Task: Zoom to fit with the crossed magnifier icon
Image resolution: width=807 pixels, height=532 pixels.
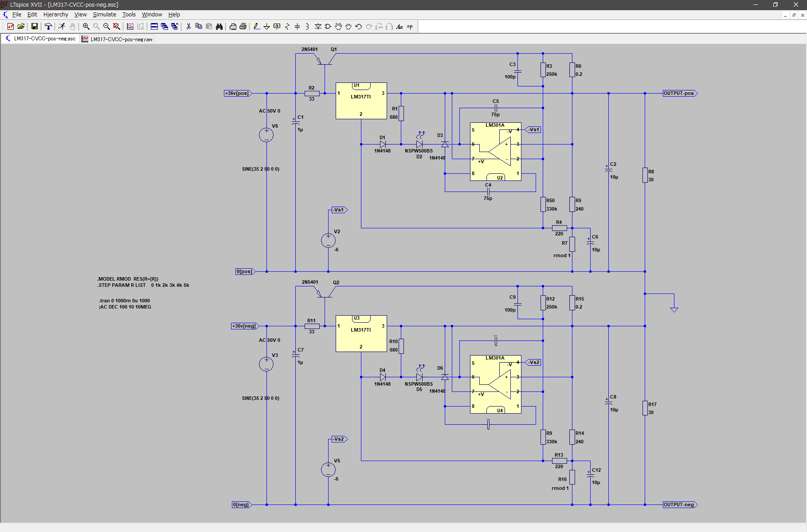Action: tap(117, 27)
